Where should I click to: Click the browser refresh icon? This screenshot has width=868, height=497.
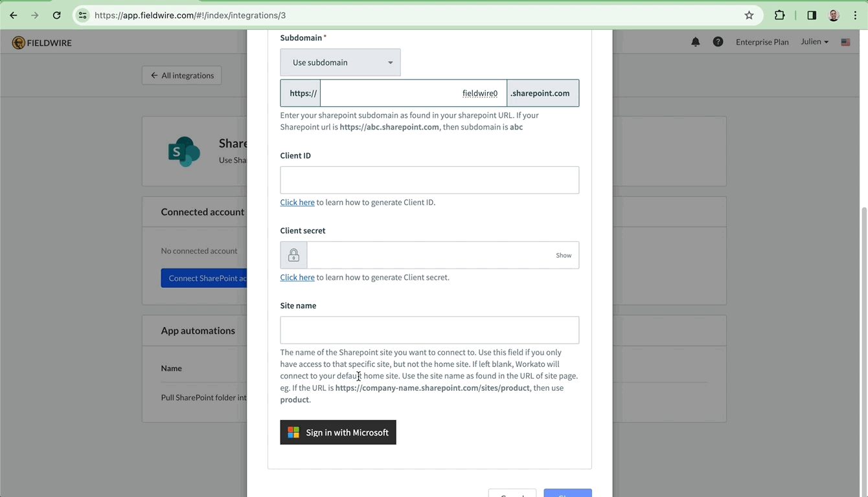pyautogui.click(x=58, y=15)
